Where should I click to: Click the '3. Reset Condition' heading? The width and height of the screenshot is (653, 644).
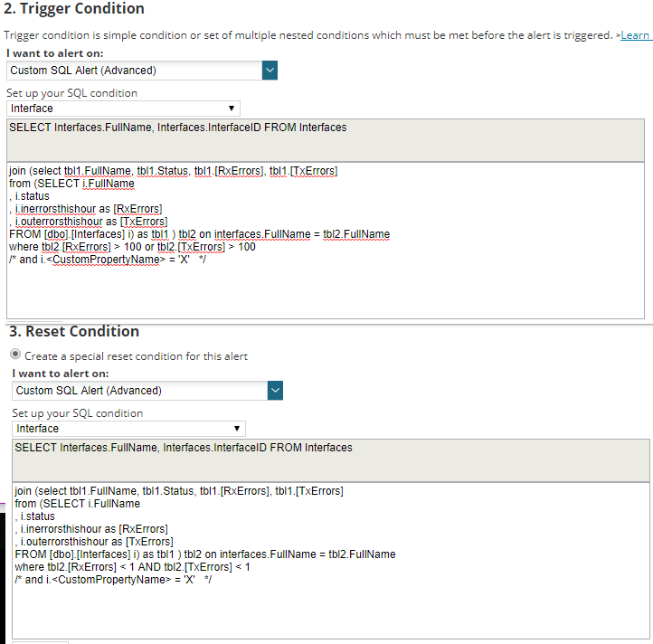click(74, 331)
